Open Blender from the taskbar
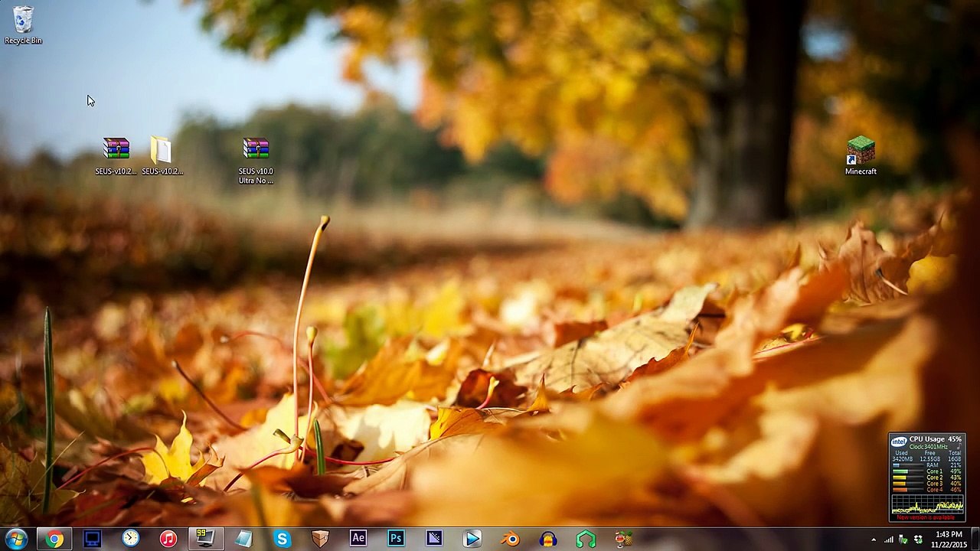This screenshot has width=980, height=551. coord(510,539)
